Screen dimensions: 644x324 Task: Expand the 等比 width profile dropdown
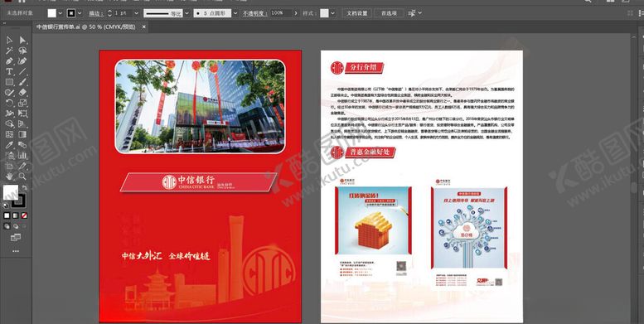point(186,13)
